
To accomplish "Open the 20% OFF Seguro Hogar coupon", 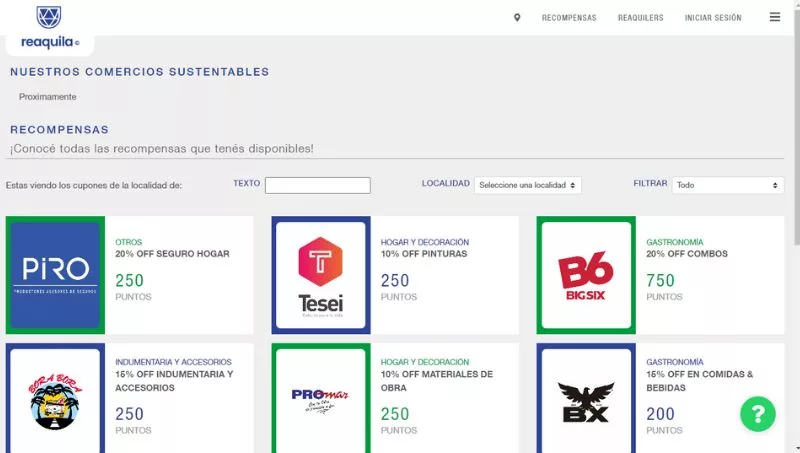I will pos(172,254).
